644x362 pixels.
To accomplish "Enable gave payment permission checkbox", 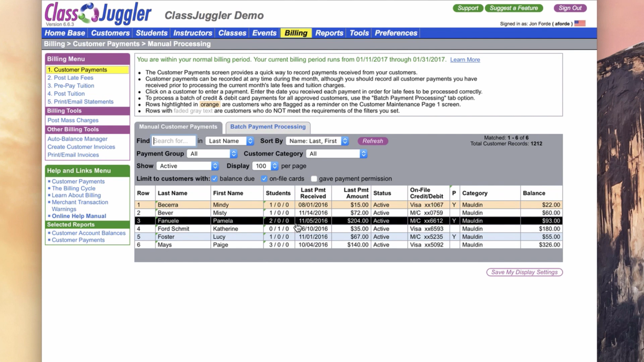I will pos(314,179).
